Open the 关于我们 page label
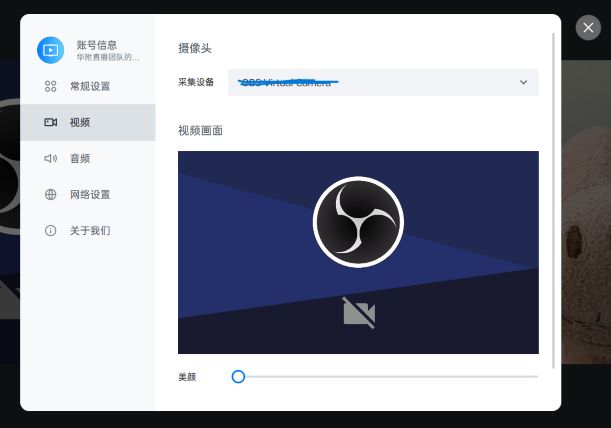 point(90,231)
